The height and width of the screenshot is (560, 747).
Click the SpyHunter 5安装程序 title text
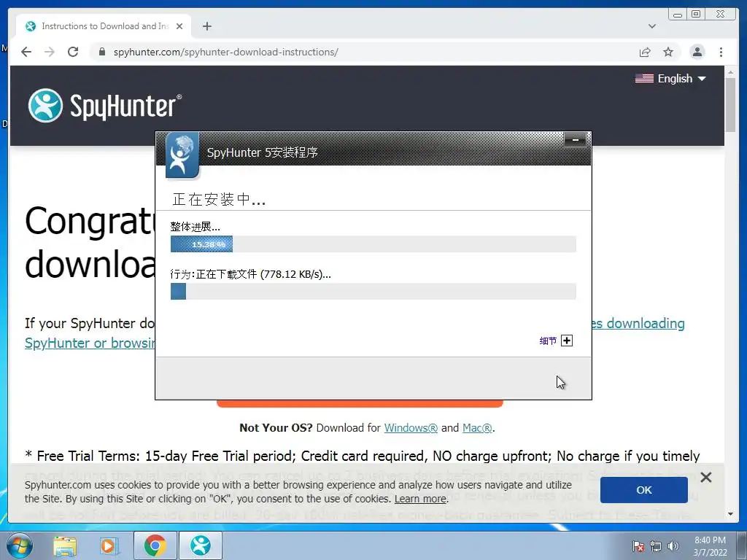263,152
